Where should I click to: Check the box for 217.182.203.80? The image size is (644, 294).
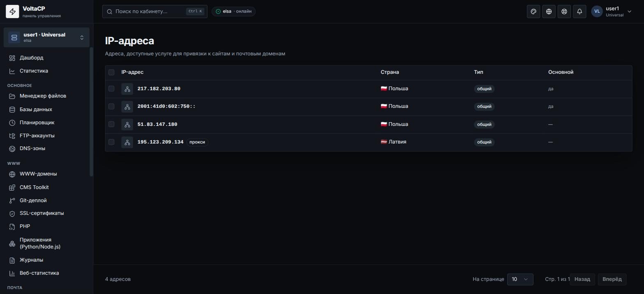tap(111, 89)
